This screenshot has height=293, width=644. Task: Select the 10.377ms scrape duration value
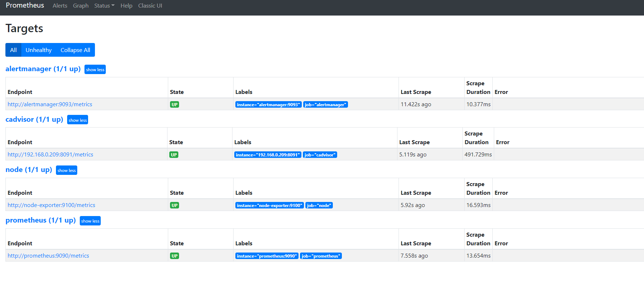click(478, 104)
